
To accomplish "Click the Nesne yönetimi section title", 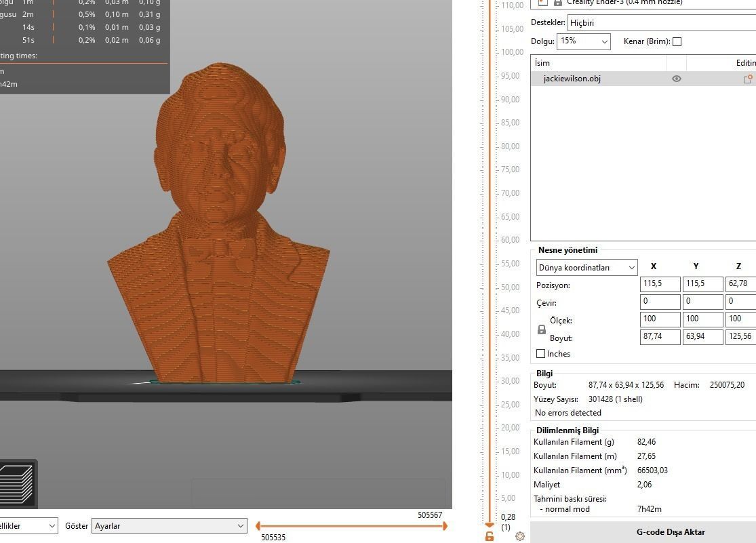I will (568, 249).
